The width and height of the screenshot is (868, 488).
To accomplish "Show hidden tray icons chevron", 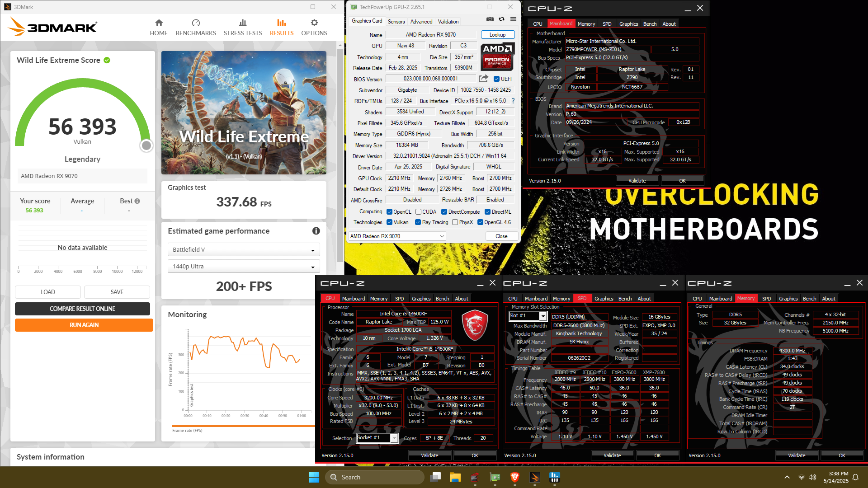I will point(787,477).
